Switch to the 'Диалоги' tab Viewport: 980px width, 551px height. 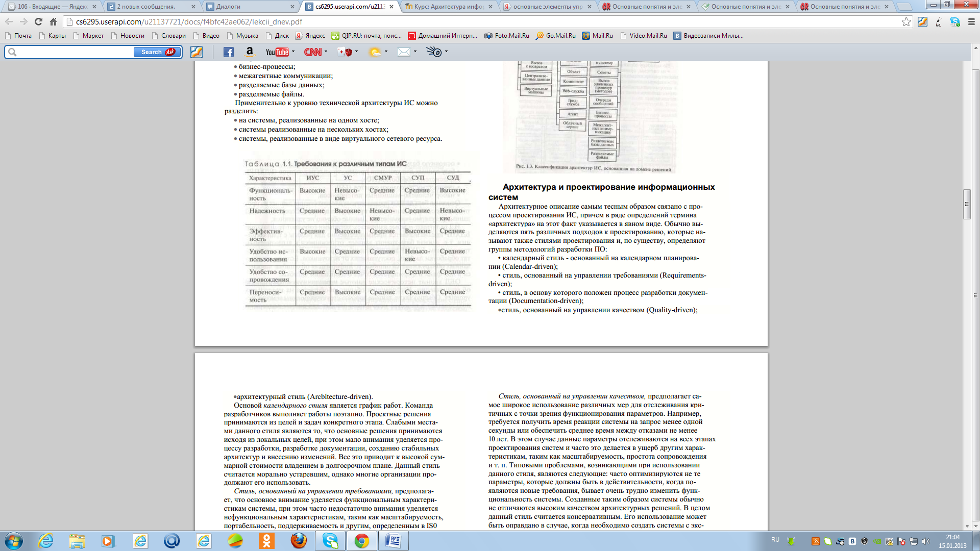(x=250, y=7)
